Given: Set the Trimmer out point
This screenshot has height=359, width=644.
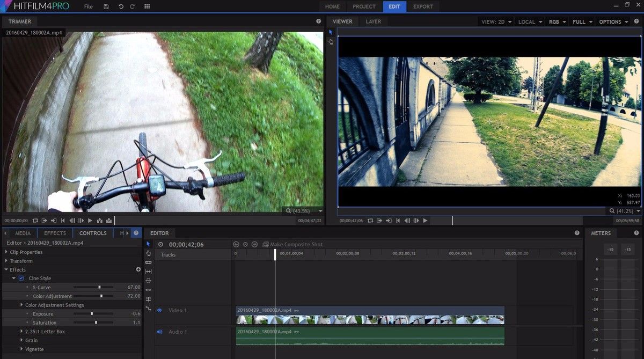Looking at the screenshot, I should (x=54, y=221).
